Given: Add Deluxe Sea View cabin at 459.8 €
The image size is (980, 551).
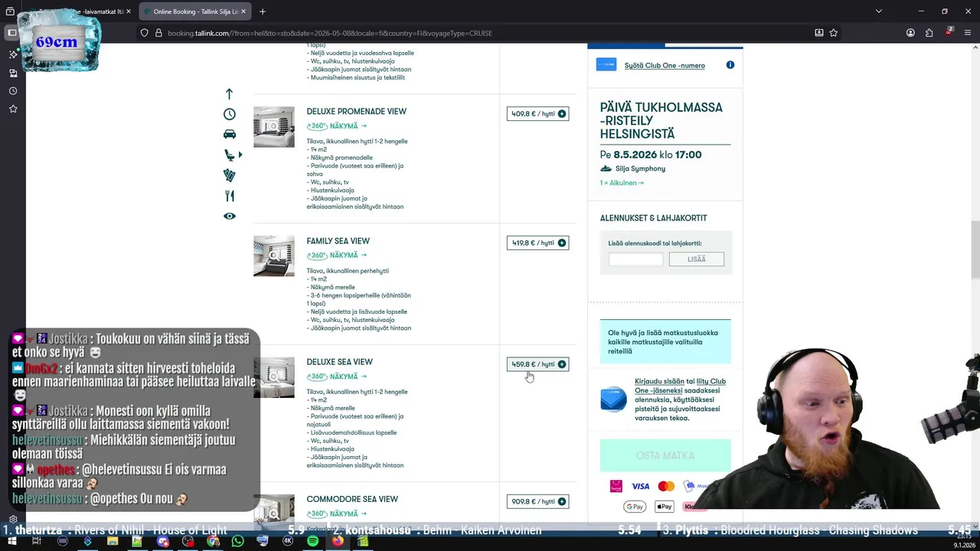Looking at the screenshot, I should [537, 364].
